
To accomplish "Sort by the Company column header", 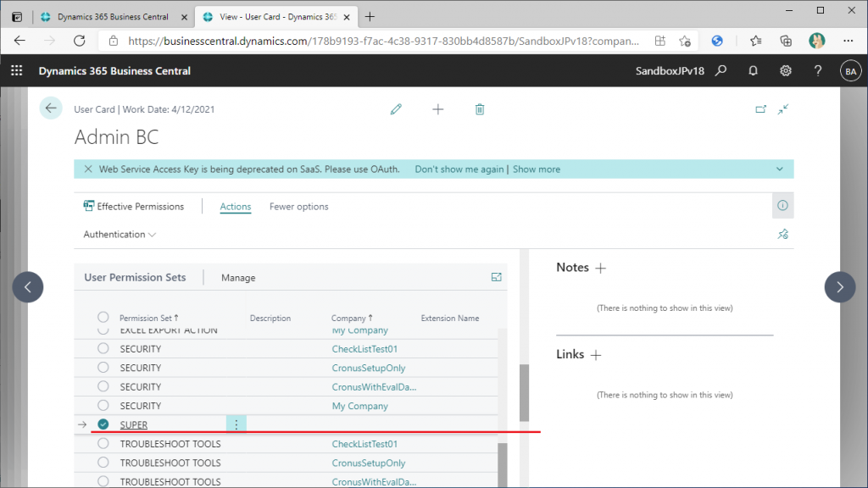I will click(x=352, y=319).
